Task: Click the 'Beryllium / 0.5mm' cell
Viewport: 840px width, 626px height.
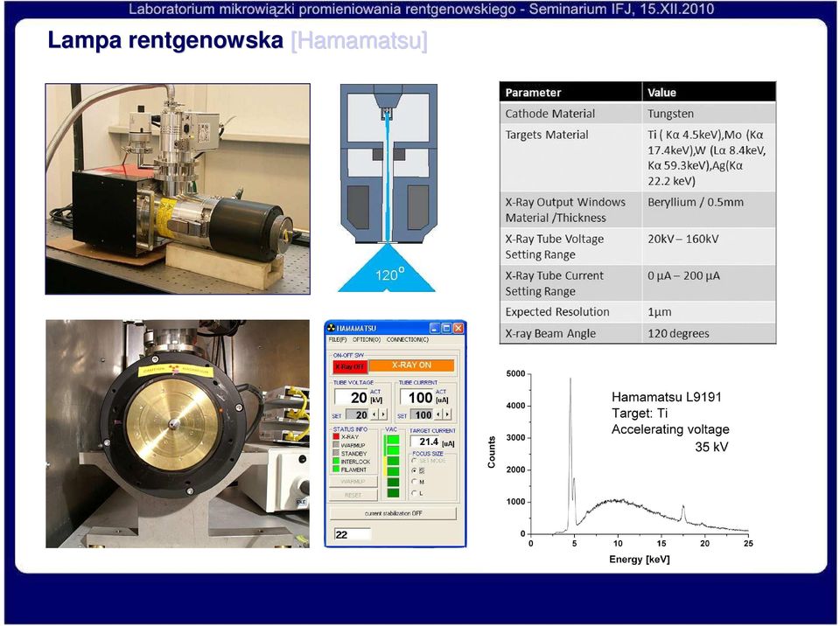Action: point(710,210)
